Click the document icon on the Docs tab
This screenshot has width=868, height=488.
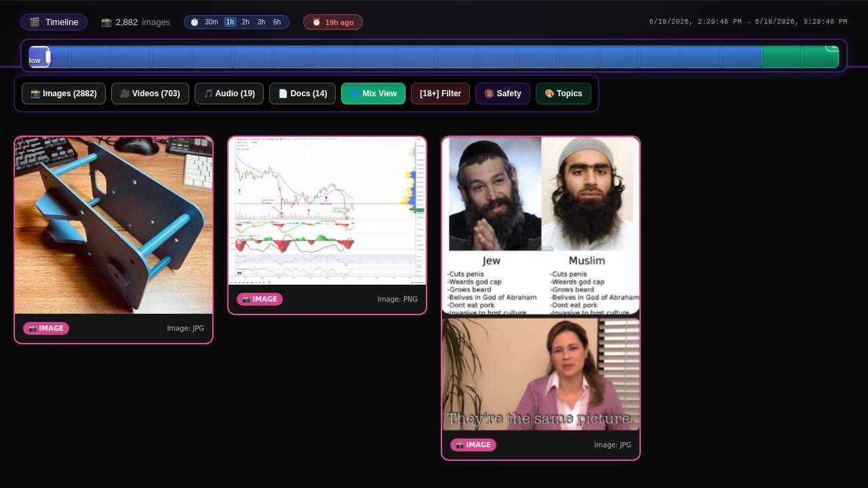(283, 94)
